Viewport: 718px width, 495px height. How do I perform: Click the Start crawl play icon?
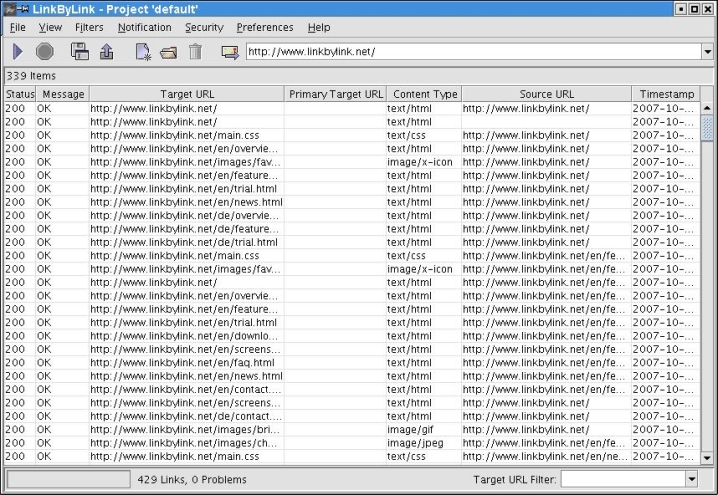coord(18,51)
